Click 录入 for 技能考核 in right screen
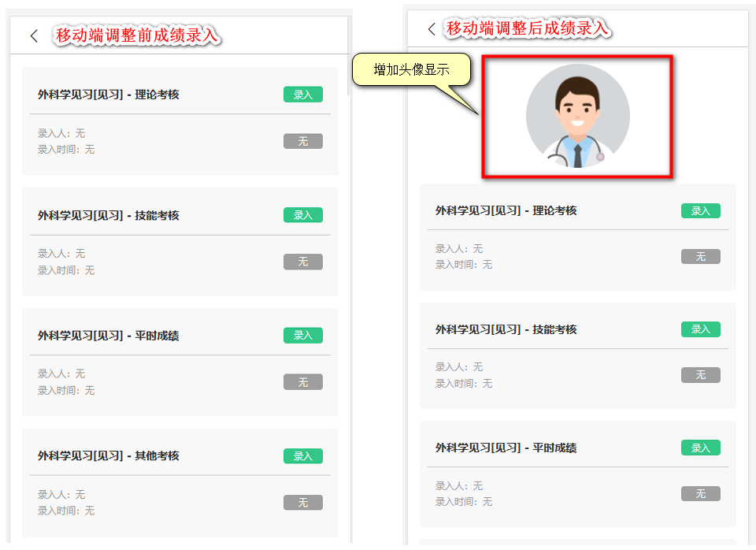 tap(701, 329)
